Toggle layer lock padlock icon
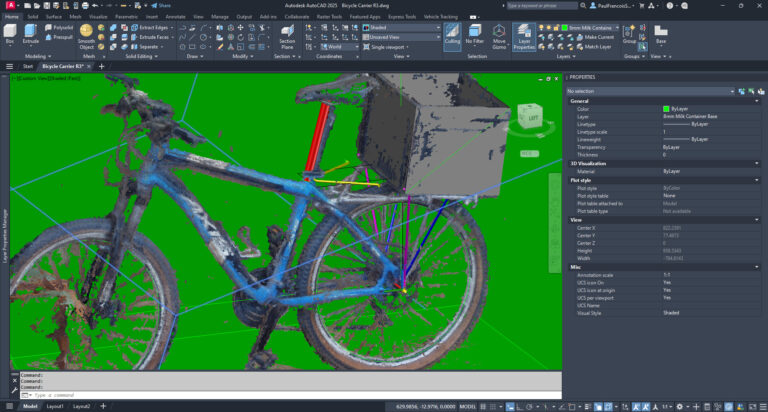768x412 pixels. (x=557, y=28)
